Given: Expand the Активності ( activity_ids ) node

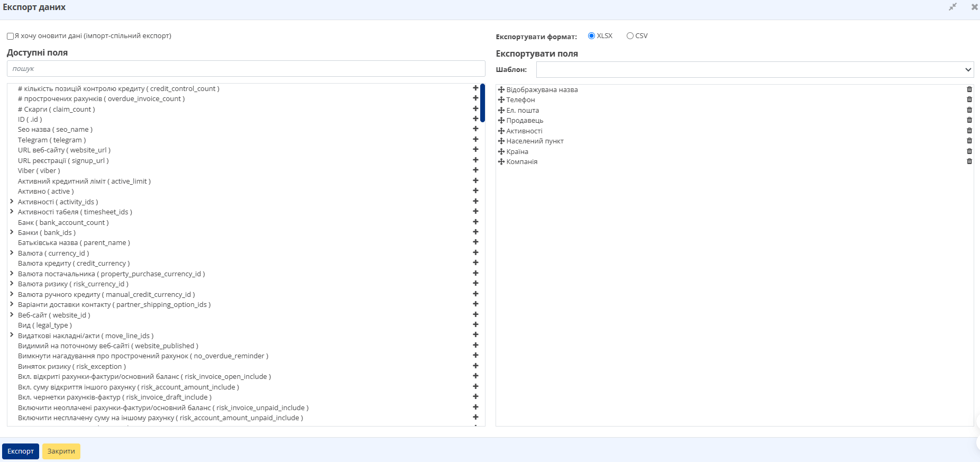Looking at the screenshot, I should [x=12, y=202].
